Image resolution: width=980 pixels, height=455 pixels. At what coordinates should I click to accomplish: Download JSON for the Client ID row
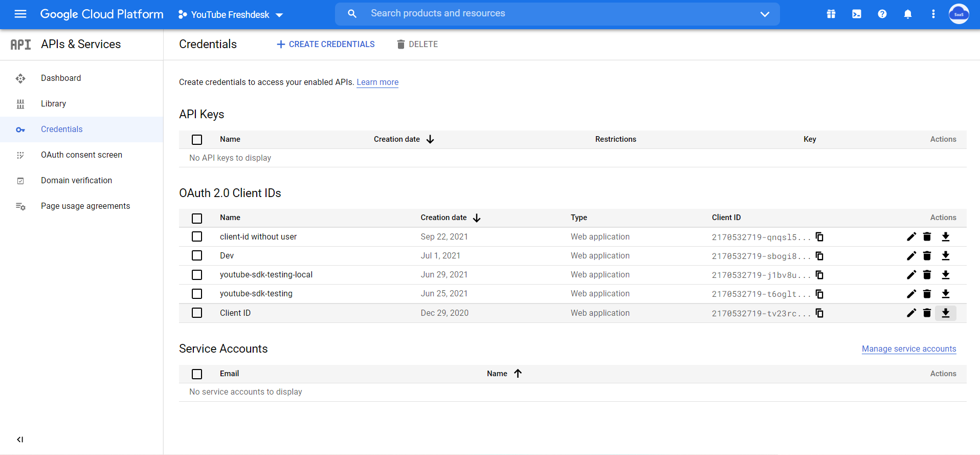(946, 313)
